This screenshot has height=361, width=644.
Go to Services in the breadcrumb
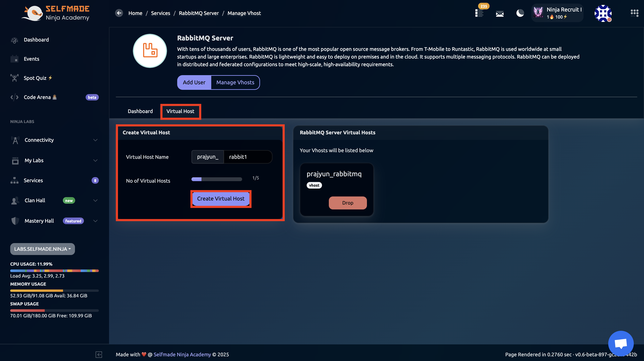[161, 13]
